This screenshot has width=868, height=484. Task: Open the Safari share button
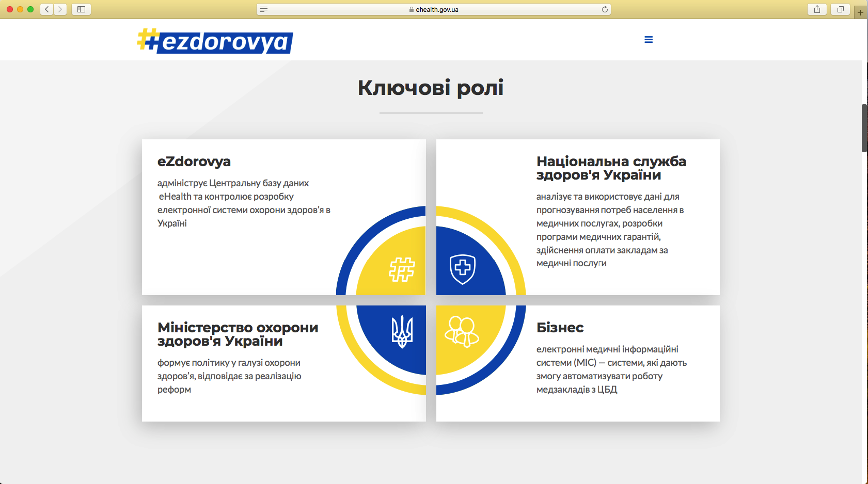pyautogui.click(x=817, y=9)
